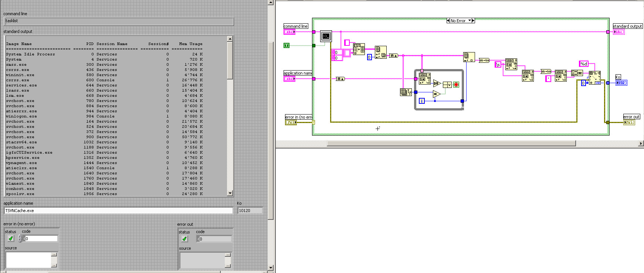This screenshot has width=644, height=273.
Task: Click the error out status indicator
Action: coord(184,239)
